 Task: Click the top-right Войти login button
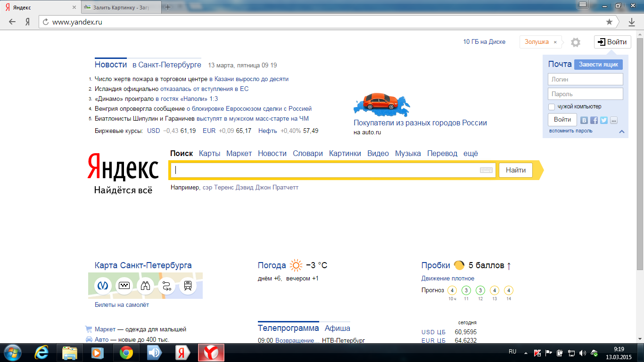pos(612,42)
